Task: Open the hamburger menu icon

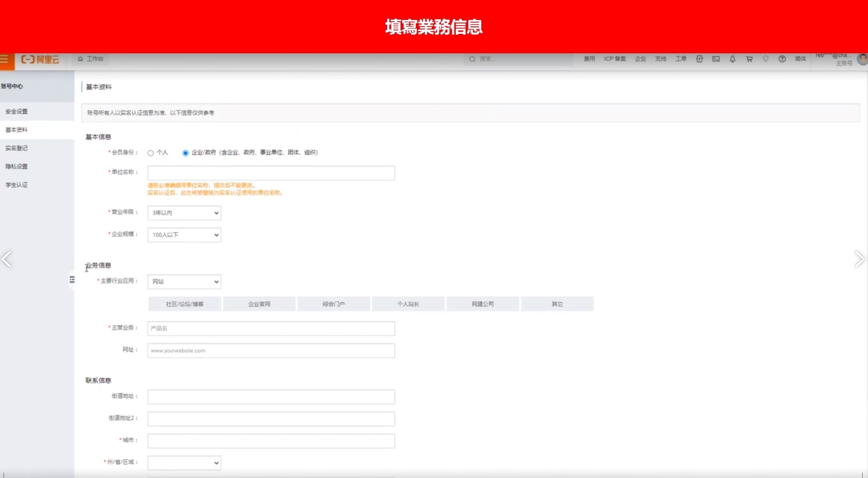Action: tap(4, 59)
